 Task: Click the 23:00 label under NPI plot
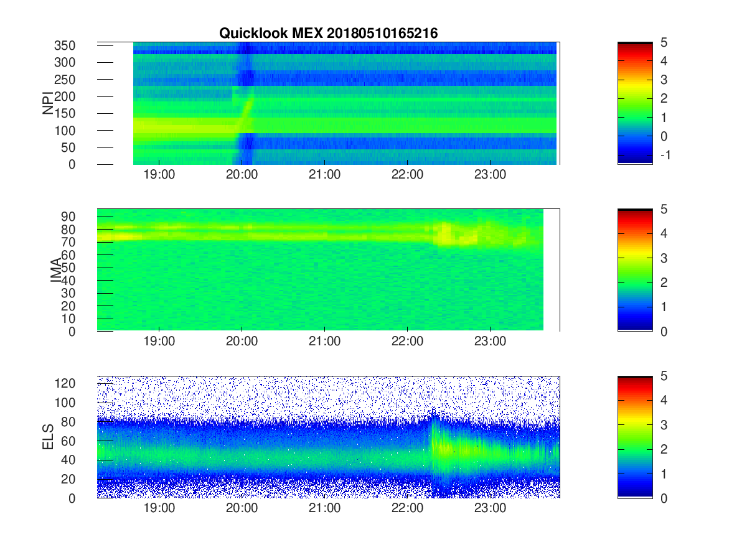click(490, 175)
